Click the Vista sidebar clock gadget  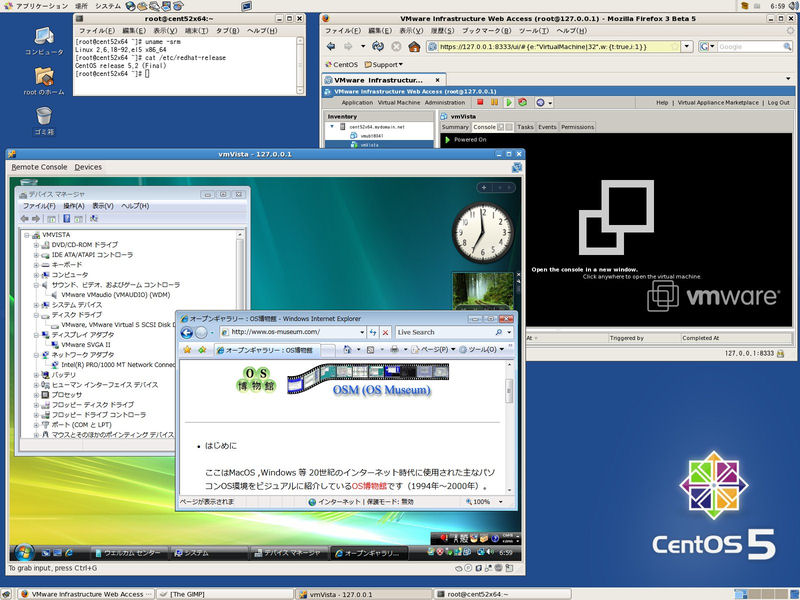483,233
